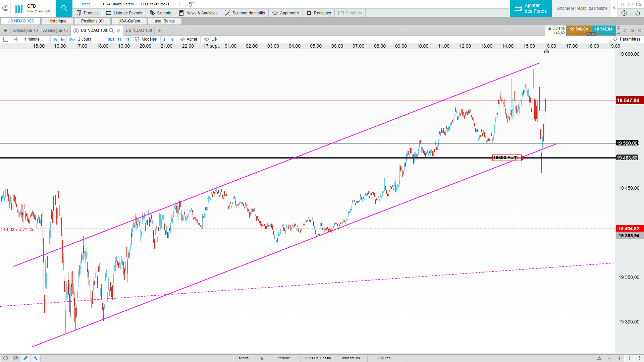
Task: Select the 19 483,56 price line label
Action: [627, 158]
